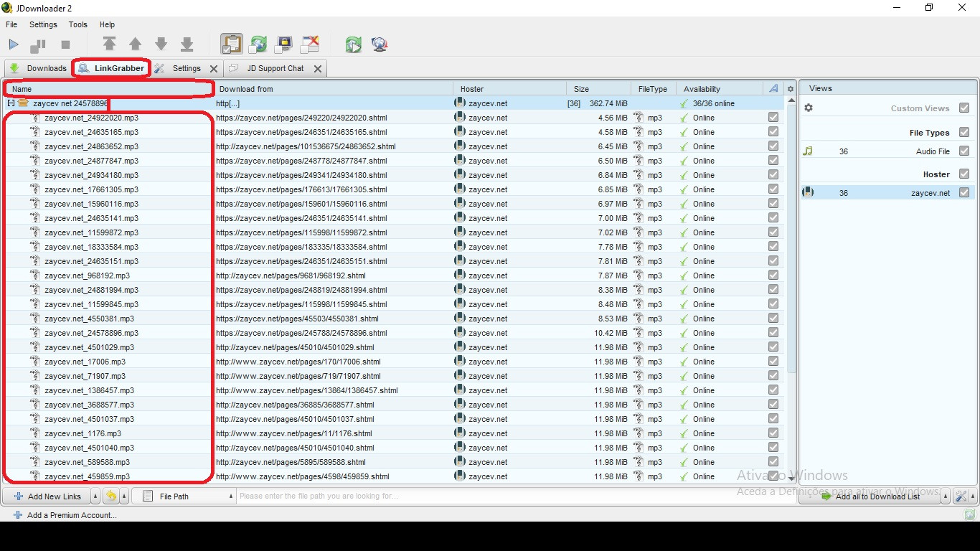Click the status icon at bottom-right corner
Image resolution: width=980 pixels, height=551 pixels.
(x=969, y=514)
